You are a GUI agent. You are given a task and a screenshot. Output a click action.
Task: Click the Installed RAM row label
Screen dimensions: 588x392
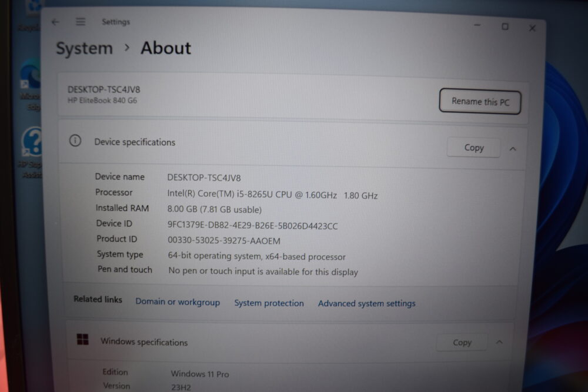click(x=122, y=208)
